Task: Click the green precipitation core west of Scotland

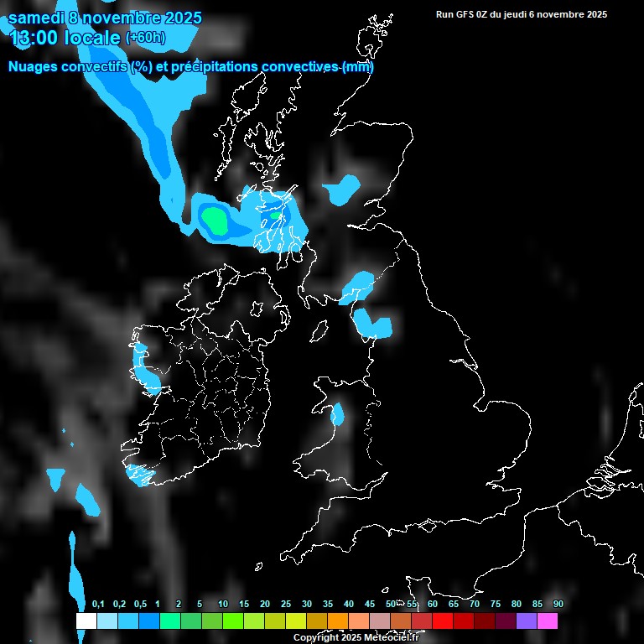Action: tap(215, 221)
